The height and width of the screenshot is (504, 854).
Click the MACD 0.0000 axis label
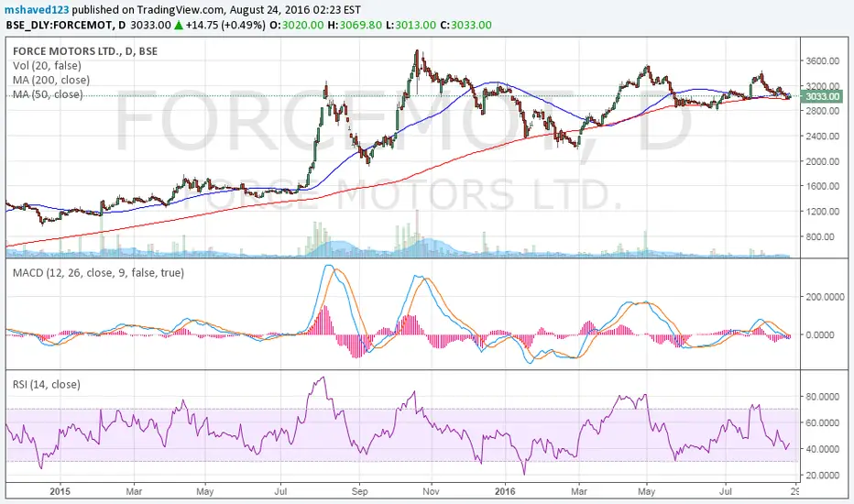pos(820,334)
